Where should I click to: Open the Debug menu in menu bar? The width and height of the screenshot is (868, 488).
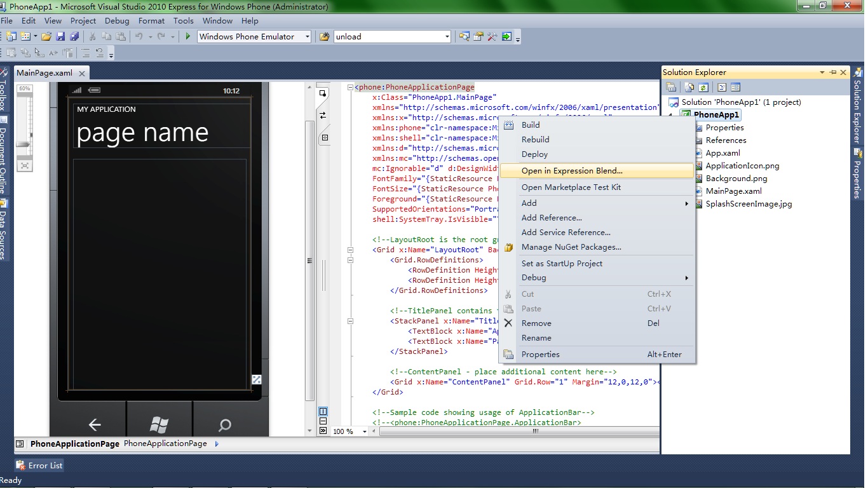pos(117,21)
